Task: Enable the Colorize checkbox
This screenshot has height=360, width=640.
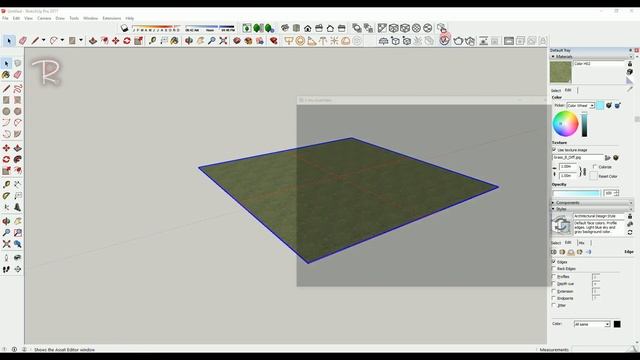Action: (595, 167)
